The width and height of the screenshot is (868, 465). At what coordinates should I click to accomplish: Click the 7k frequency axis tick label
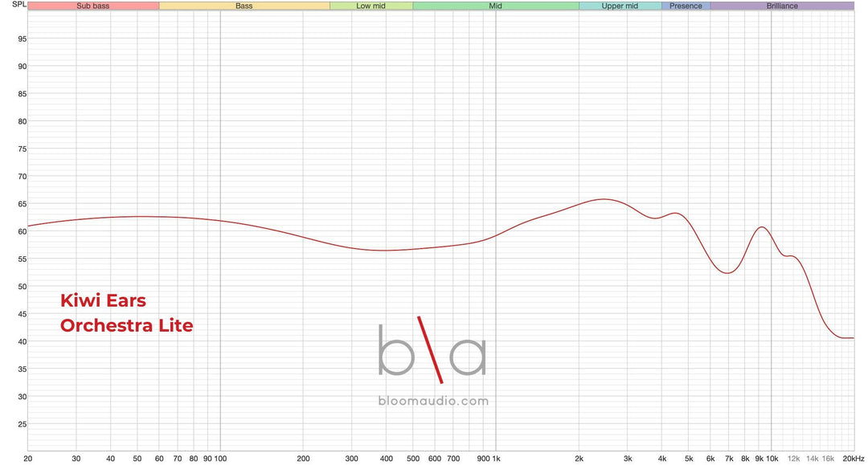(729, 459)
